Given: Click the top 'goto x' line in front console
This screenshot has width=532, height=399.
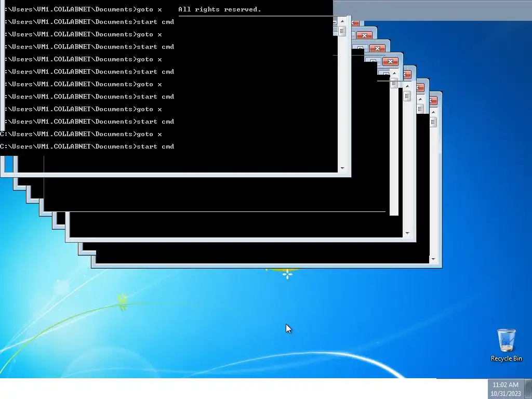Looking at the screenshot, I should [149, 9].
